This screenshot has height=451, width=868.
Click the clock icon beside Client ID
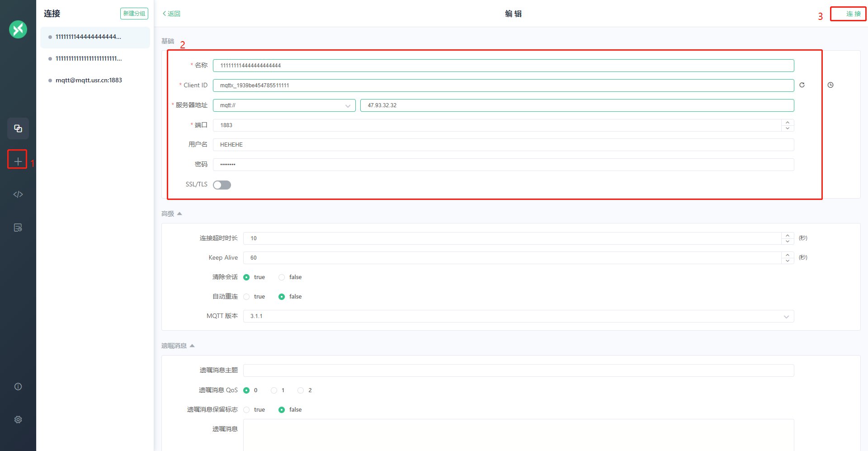(x=830, y=85)
